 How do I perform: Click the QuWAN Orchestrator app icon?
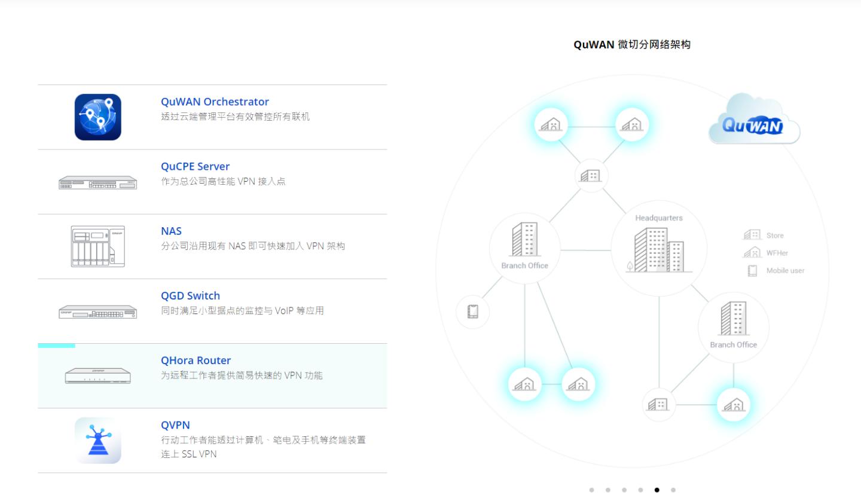click(x=99, y=117)
